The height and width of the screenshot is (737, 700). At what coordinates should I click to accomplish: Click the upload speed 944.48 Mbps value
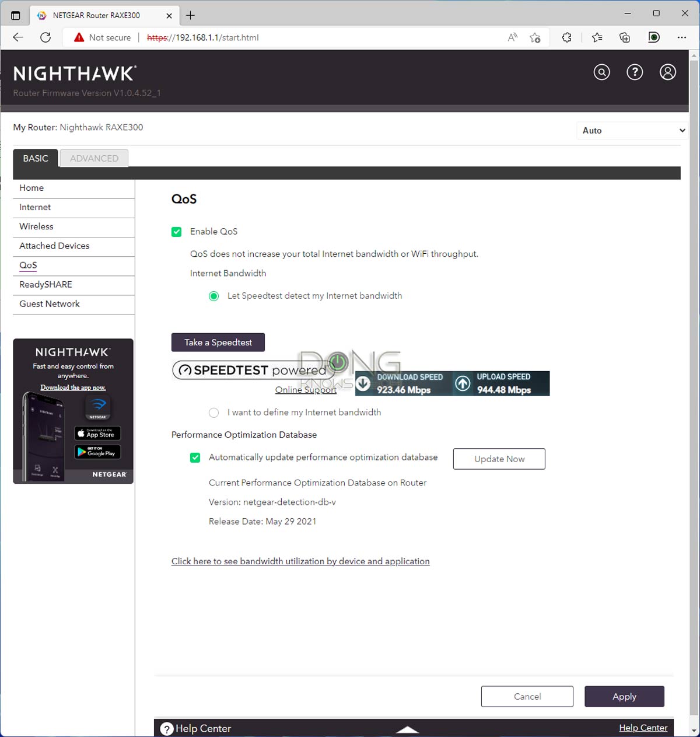point(504,390)
